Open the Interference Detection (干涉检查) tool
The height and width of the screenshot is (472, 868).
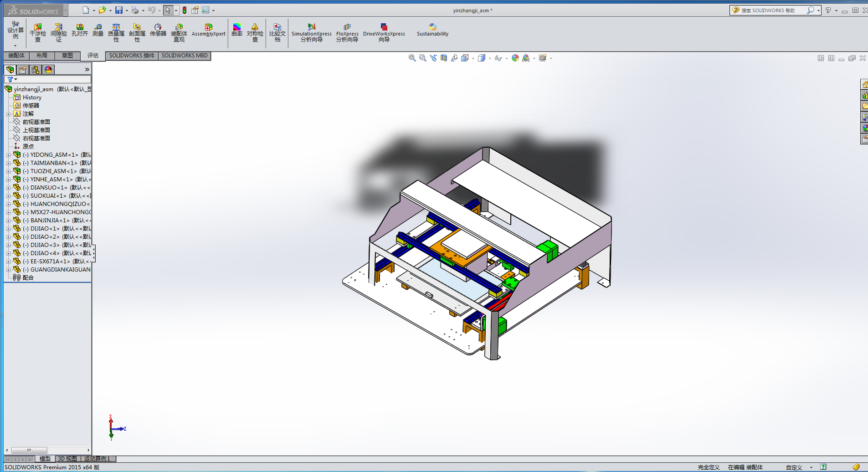[38, 33]
